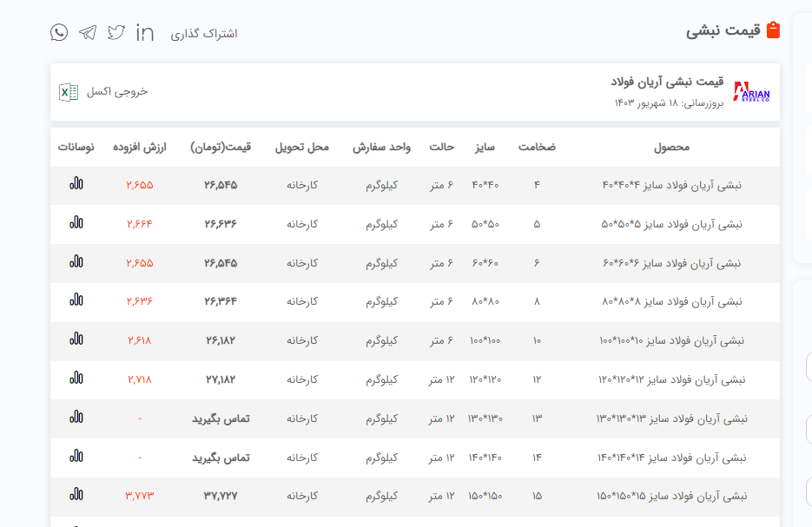
Task: Open fluctuations chart for 40*40*4 angle row
Action: point(76,184)
